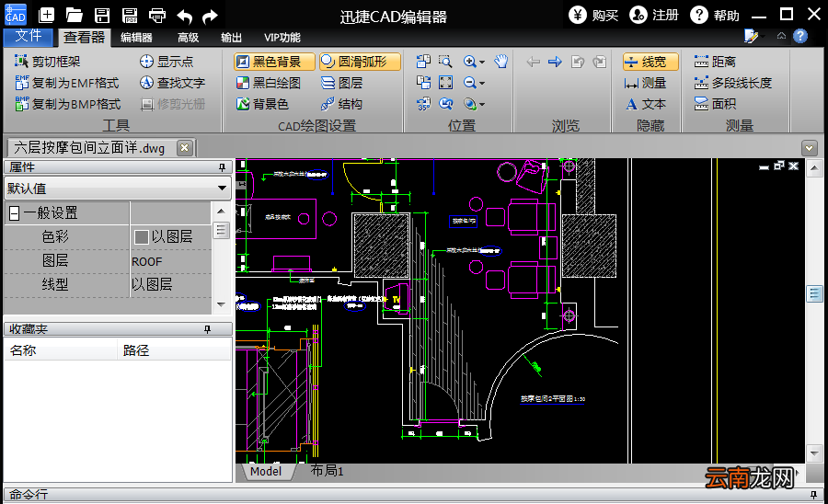This screenshot has height=504, width=828.
Task: Toggle 显示点 show points
Action: coord(167,62)
